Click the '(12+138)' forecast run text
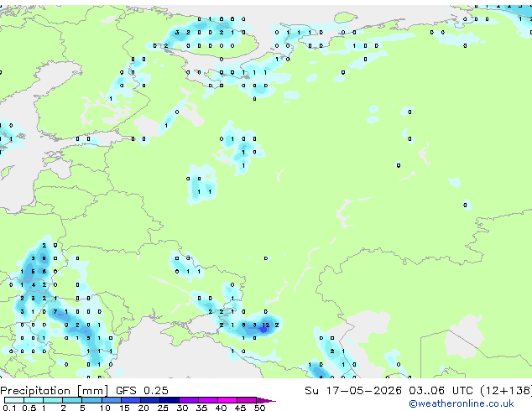Screen dimensions: 532x411 pyautogui.click(x=506, y=391)
